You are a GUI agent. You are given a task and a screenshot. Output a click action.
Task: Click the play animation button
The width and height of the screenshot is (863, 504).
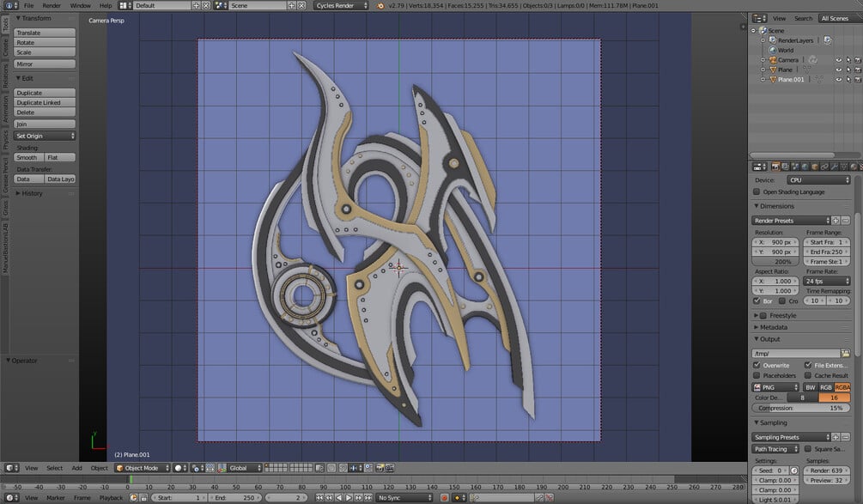349,498
